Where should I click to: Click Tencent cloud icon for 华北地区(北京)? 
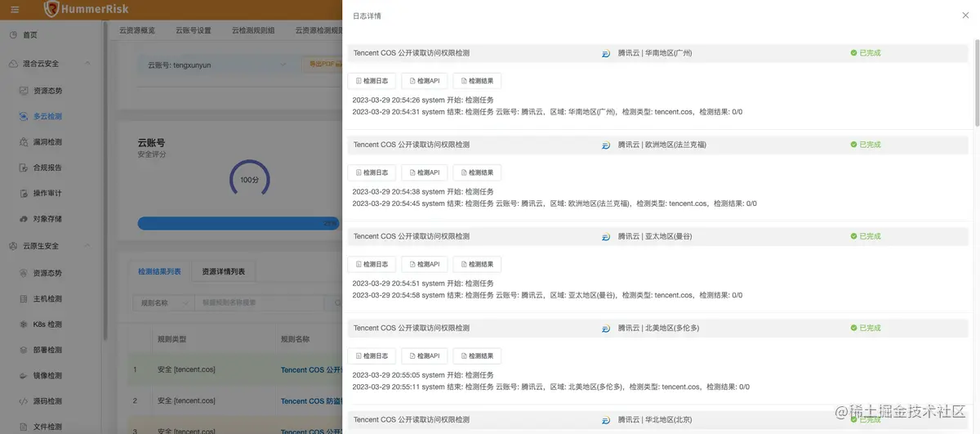tap(606, 419)
